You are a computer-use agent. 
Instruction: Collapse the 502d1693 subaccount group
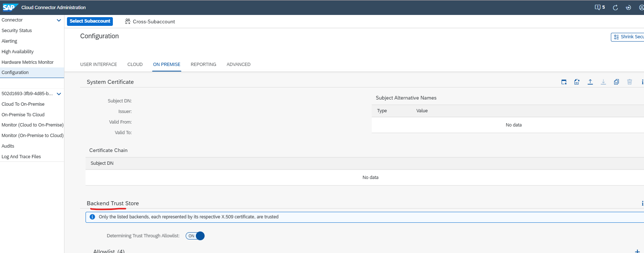[59, 94]
